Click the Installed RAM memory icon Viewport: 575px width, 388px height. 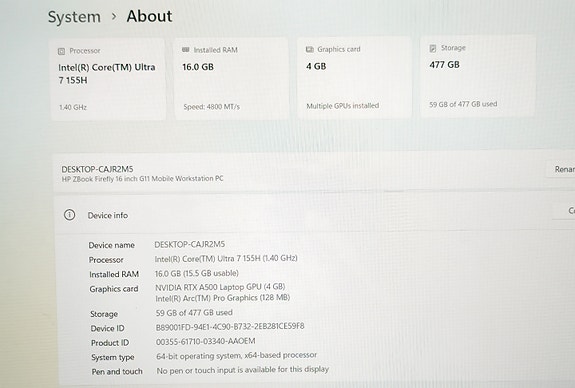(x=186, y=50)
